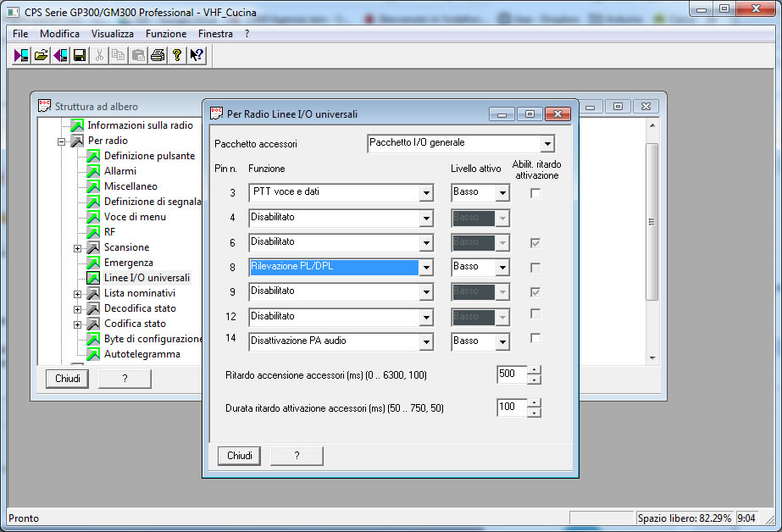Click the Voce di menu tree icon

click(93, 217)
